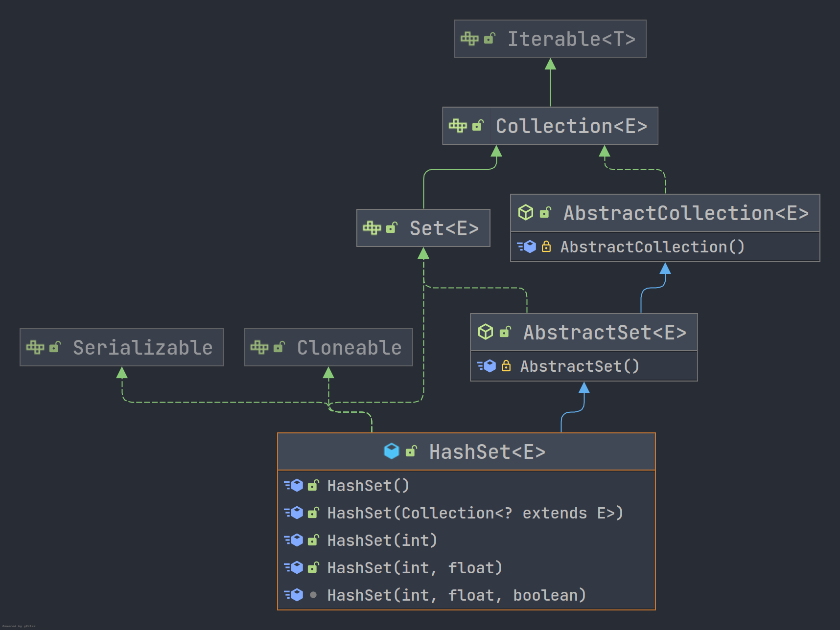Click the interface icon beside Iterable<T>

469,39
